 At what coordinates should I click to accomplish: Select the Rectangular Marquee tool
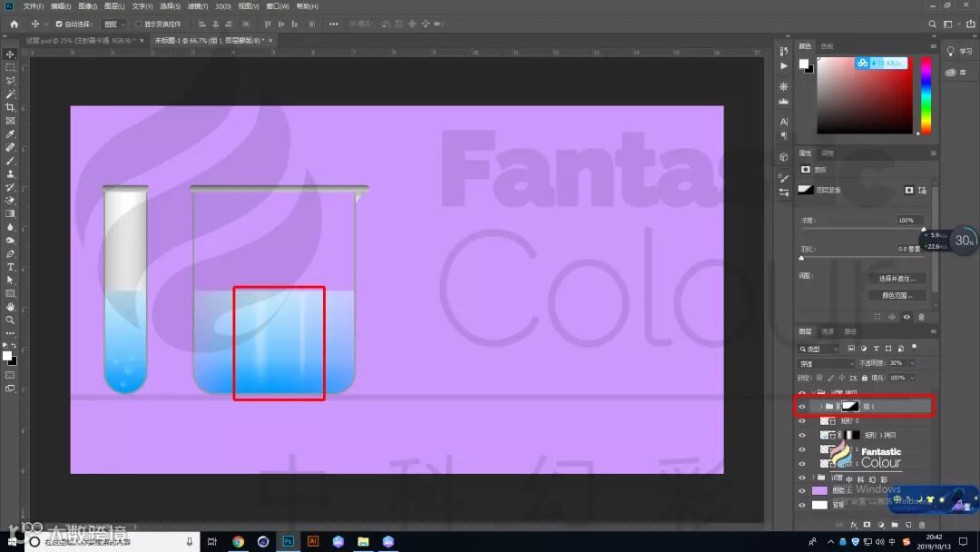coord(10,67)
